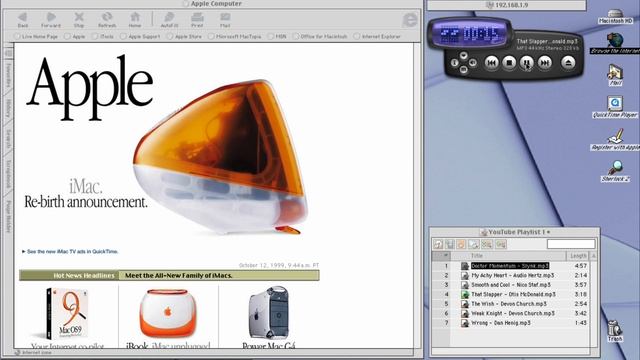
Task: Open Apple link in favorites bar
Action: coord(75,36)
